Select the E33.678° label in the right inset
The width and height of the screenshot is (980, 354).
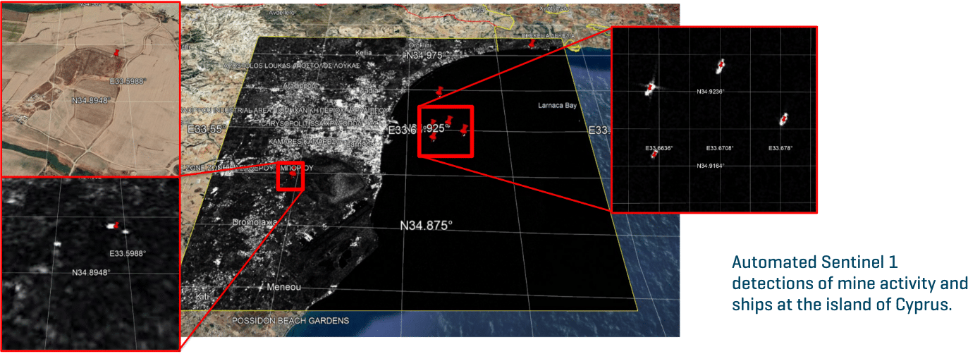[781, 148]
